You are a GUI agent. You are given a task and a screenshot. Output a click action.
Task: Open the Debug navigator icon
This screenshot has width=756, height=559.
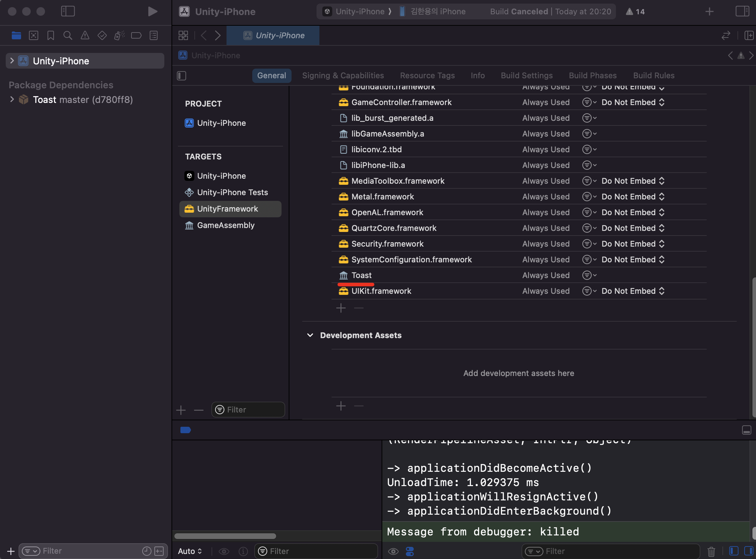tap(119, 35)
